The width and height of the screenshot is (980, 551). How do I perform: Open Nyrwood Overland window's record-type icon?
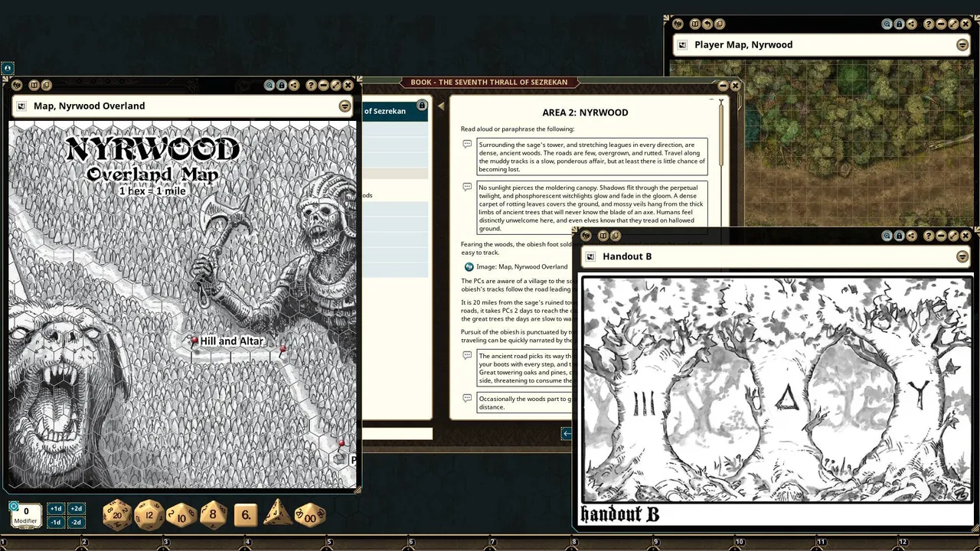17,86
